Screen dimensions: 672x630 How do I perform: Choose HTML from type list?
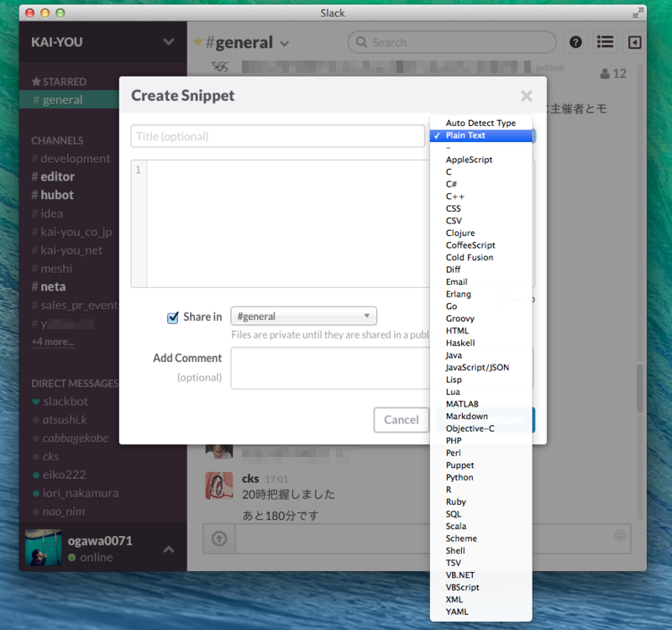pyautogui.click(x=480, y=331)
